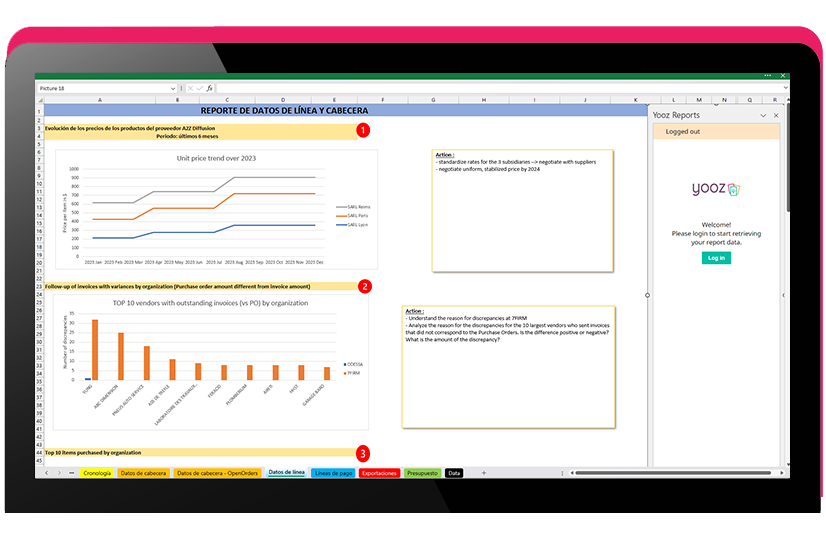Click the 'Evolución de los precios' heading cell
The width and height of the screenshot is (826, 541).
point(130,128)
